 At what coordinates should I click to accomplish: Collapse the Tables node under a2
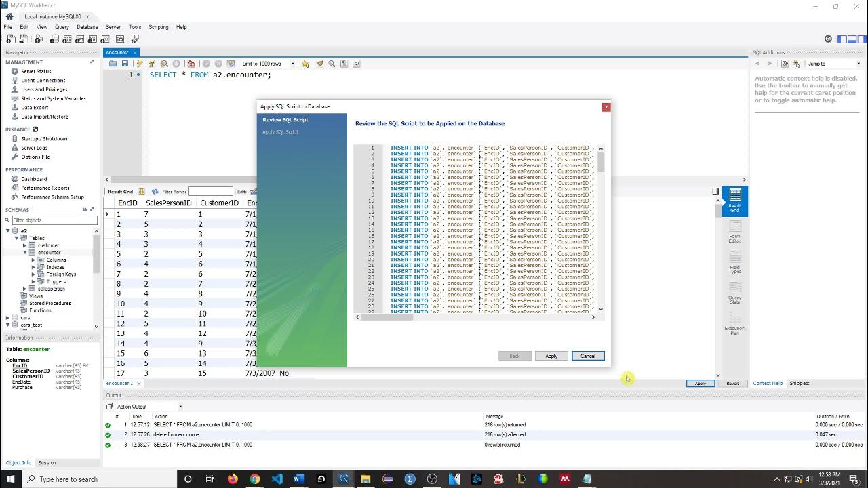[16, 238]
